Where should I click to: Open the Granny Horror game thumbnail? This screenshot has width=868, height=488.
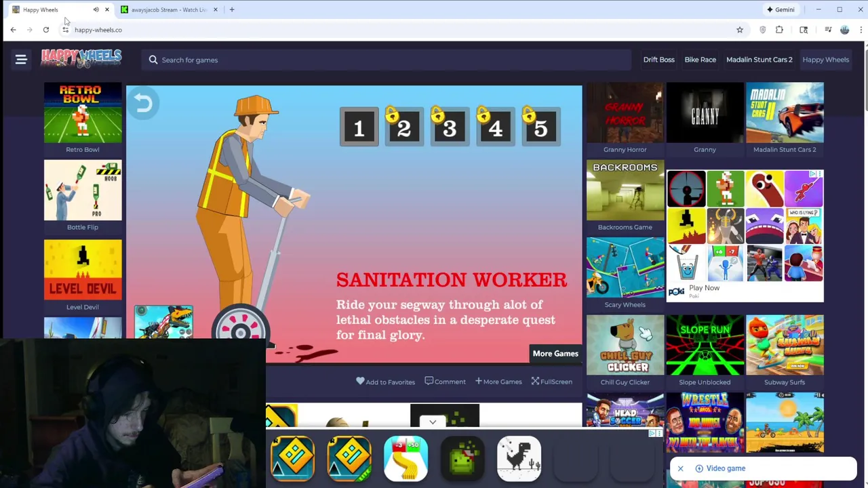click(x=625, y=113)
